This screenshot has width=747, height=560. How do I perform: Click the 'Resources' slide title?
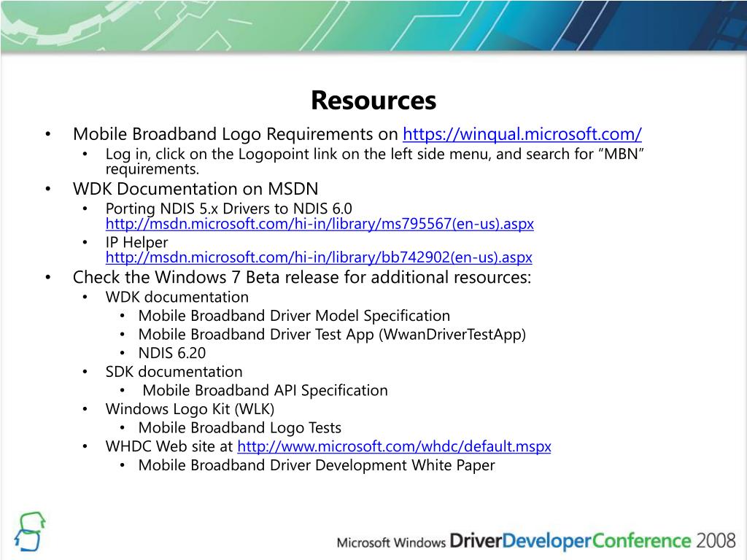(373, 101)
